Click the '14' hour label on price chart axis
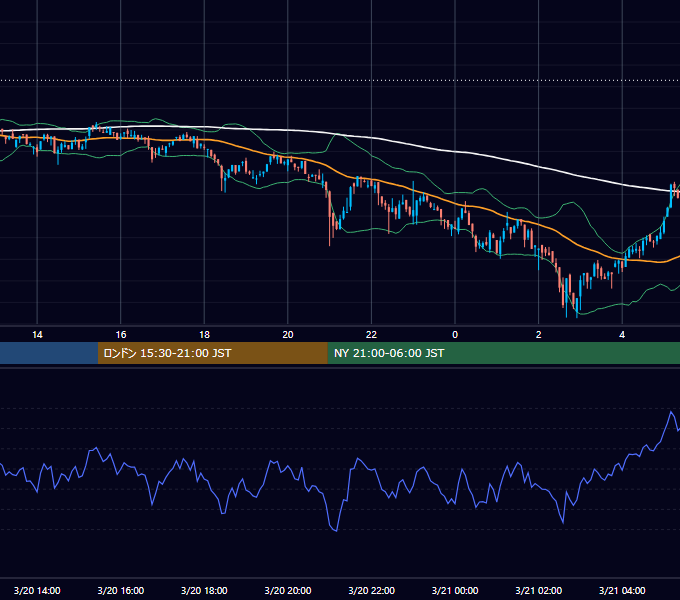680x600 pixels. click(x=37, y=335)
